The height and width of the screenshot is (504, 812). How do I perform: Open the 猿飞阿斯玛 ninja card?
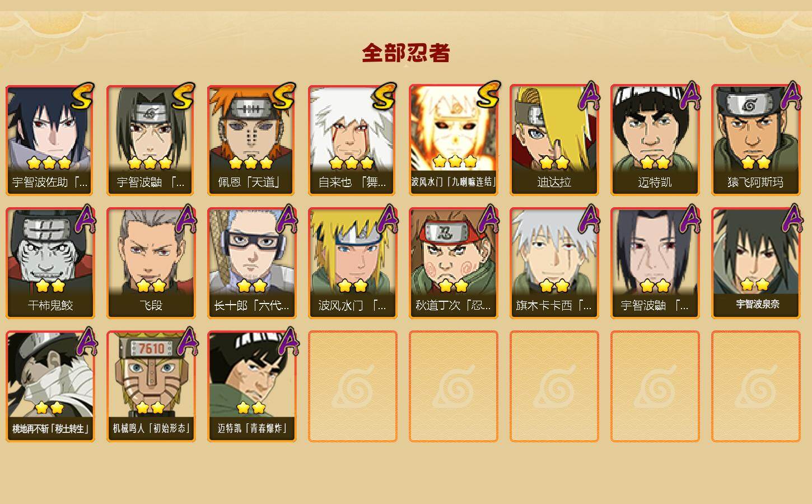click(756, 140)
